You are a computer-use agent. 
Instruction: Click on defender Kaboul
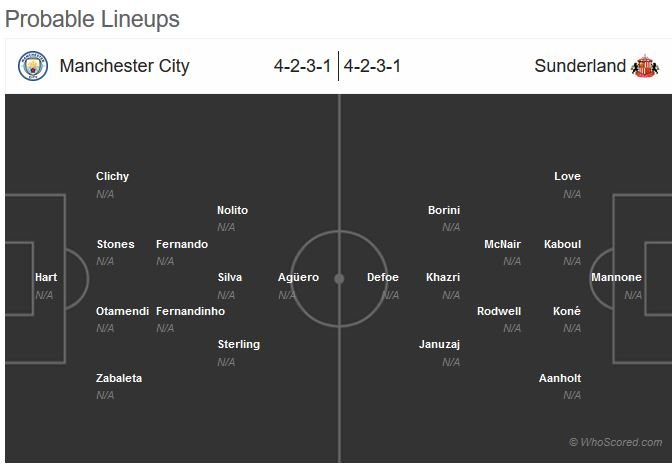(562, 244)
